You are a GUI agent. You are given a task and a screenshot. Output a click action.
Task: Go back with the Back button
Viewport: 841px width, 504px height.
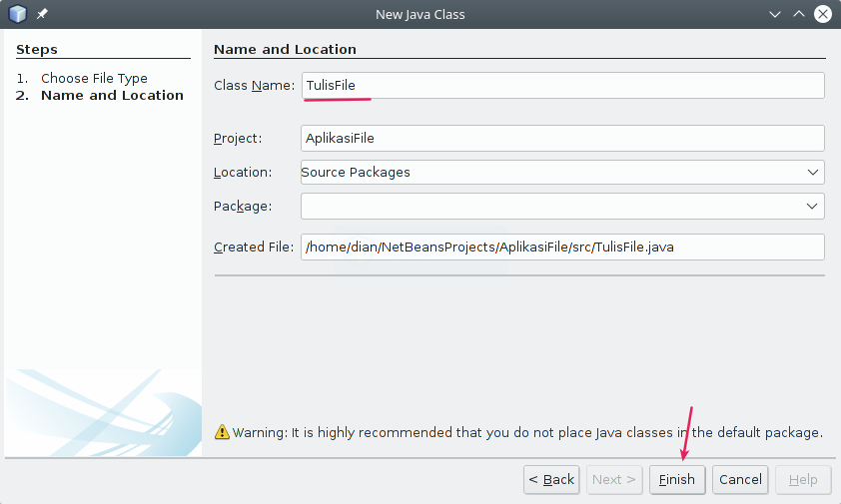[551, 479]
